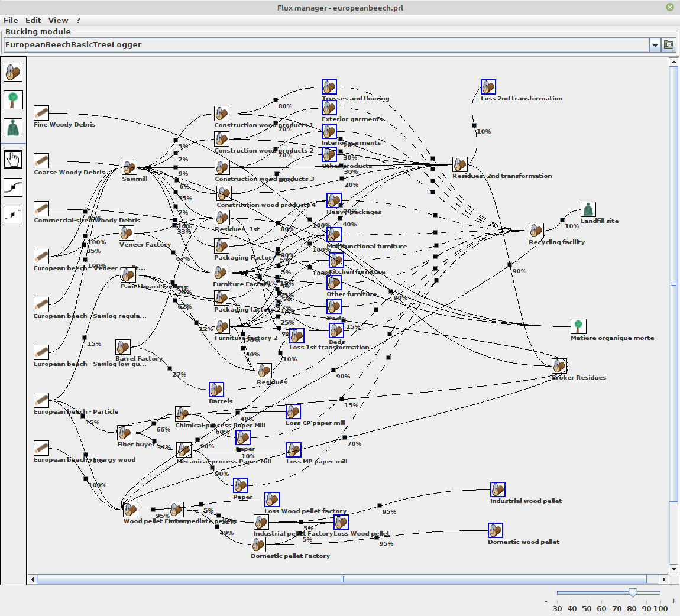The height and width of the screenshot is (616, 680).
Task: Close the Flux manager window
Action: pyautogui.click(x=669, y=7)
